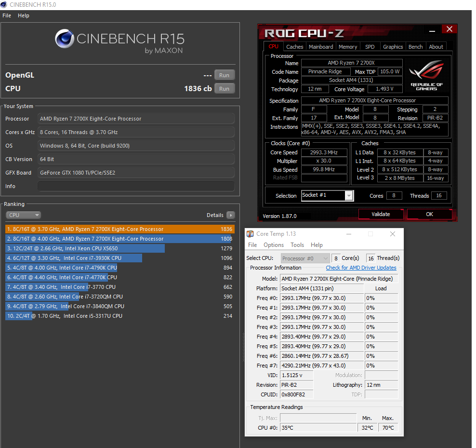Open the File menu in Core Temp
This screenshot has height=448, width=476.
click(252, 245)
